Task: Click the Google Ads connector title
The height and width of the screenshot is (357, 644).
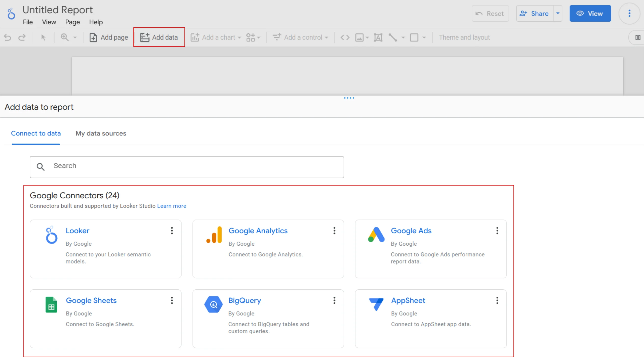Action: [411, 231]
